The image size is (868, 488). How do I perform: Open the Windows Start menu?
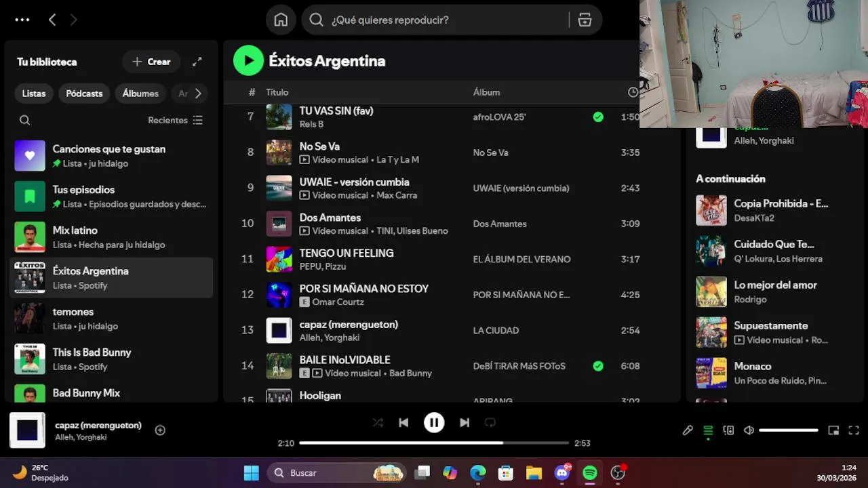(251, 472)
